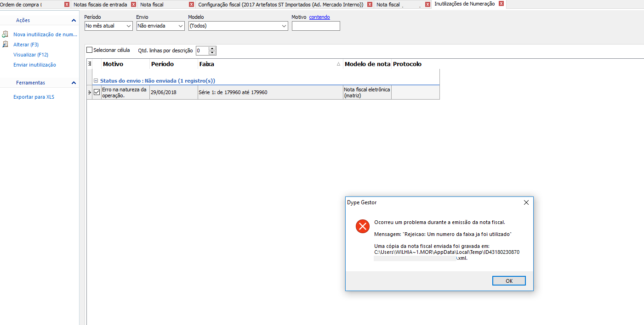Close the Configuração fiscal tab
The height and width of the screenshot is (325, 644).
tap(370, 4)
